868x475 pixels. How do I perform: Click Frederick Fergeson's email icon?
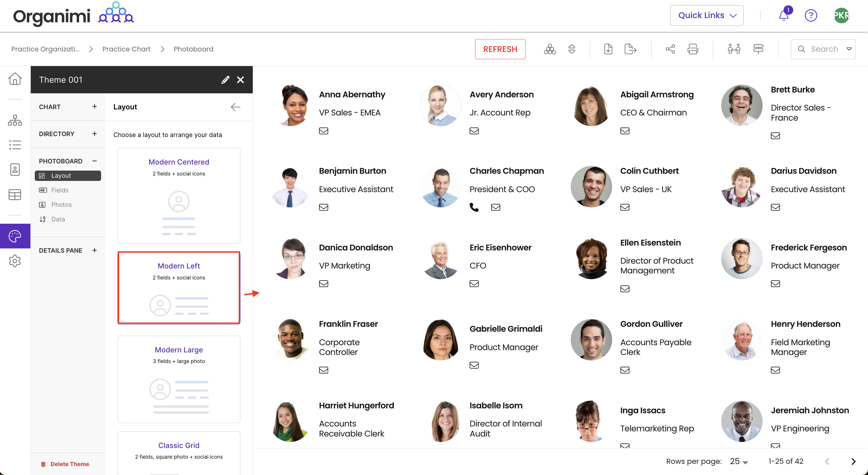click(775, 284)
